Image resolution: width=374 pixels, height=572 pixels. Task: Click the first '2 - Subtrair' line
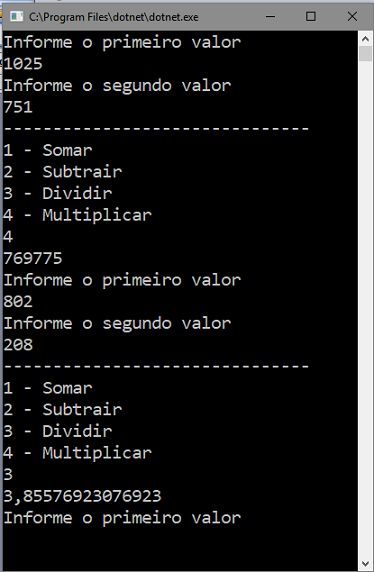click(x=63, y=172)
